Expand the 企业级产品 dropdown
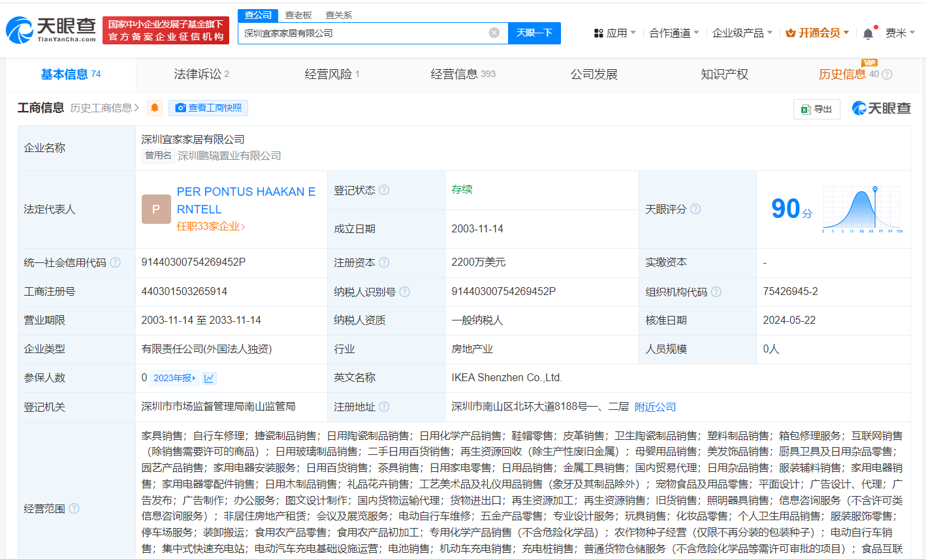 click(742, 33)
